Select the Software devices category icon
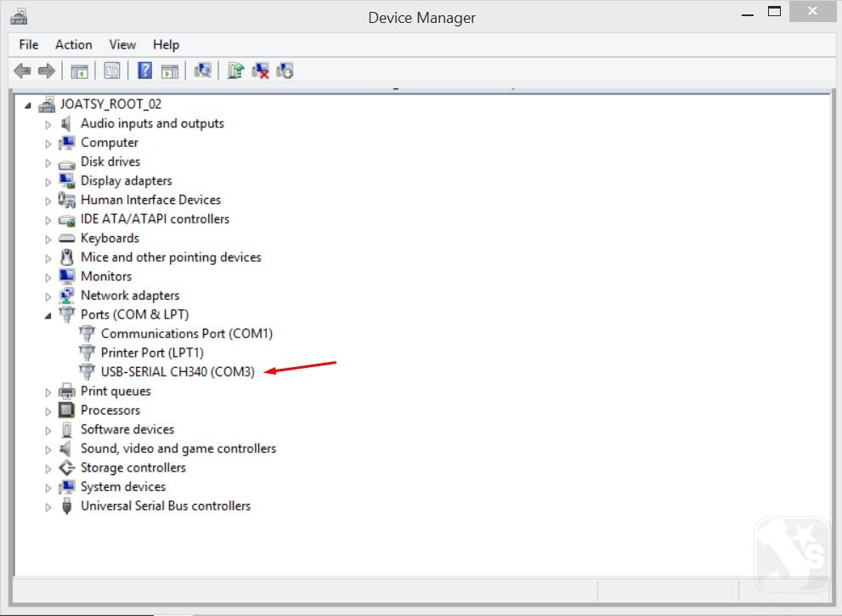842x616 pixels. pyautogui.click(x=66, y=430)
